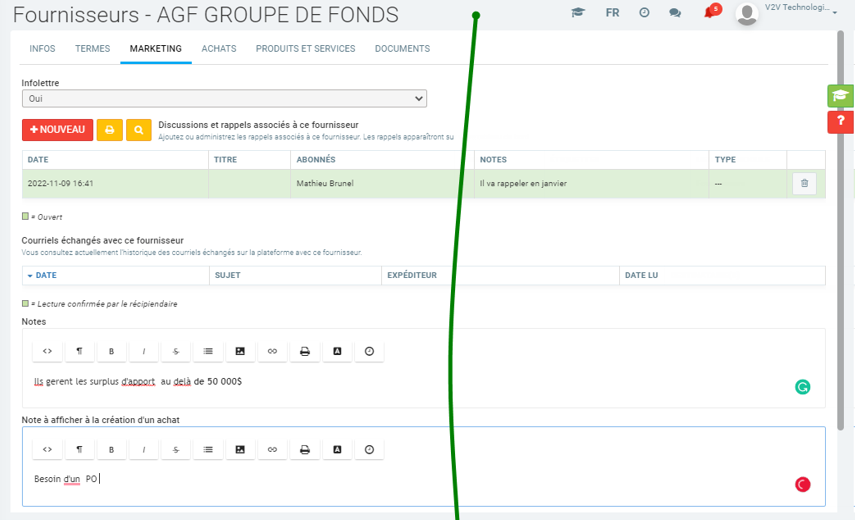Click the yellow print button beside Nouveau
Viewport: 855px width, 520px height.
click(x=109, y=130)
